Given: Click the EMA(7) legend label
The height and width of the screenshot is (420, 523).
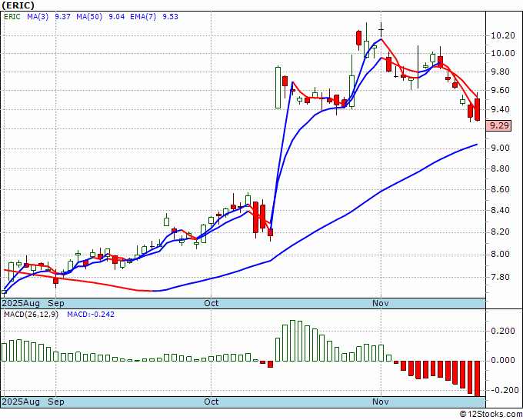Looking at the screenshot, I should point(143,17).
